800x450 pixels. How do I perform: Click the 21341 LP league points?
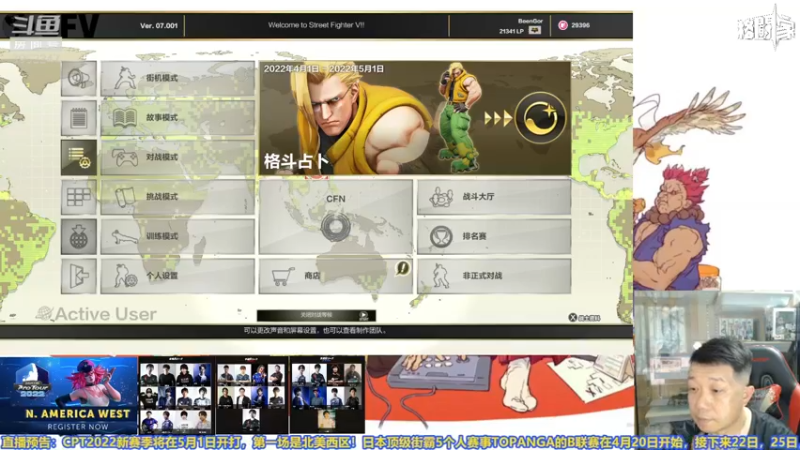click(511, 31)
